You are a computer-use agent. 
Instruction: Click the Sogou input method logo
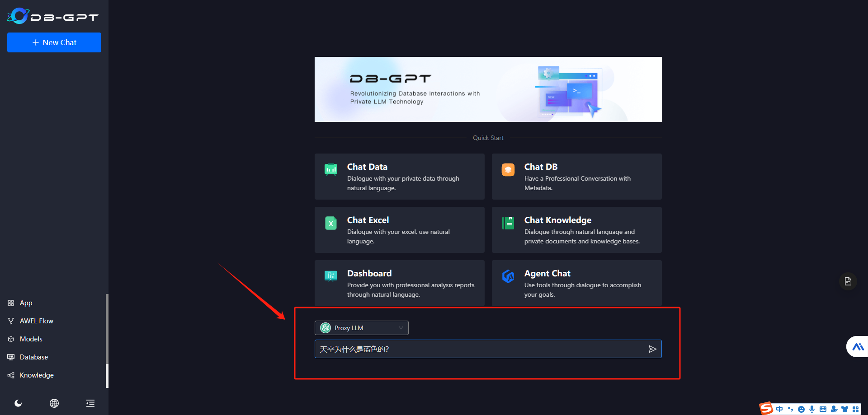[766, 409]
